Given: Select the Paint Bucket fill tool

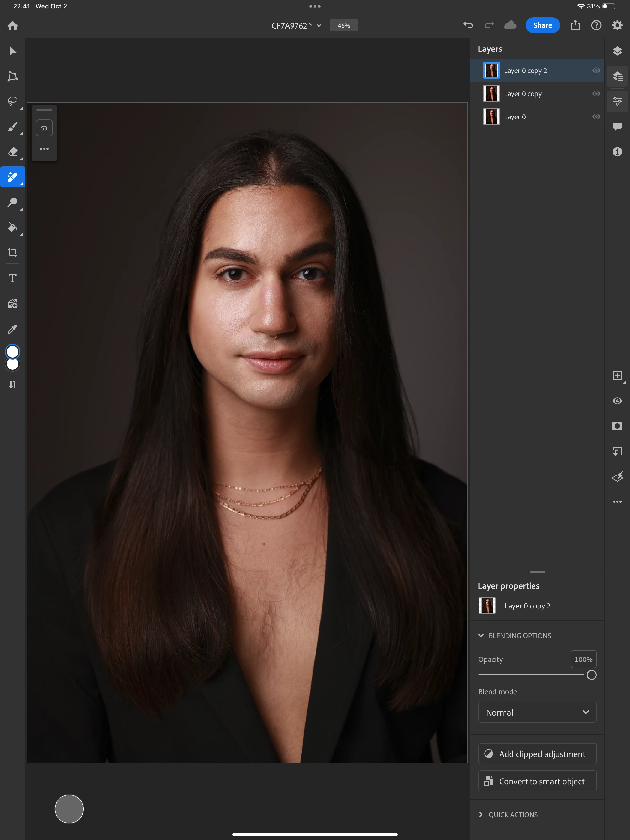Looking at the screenshot, I should pos(13,228).
